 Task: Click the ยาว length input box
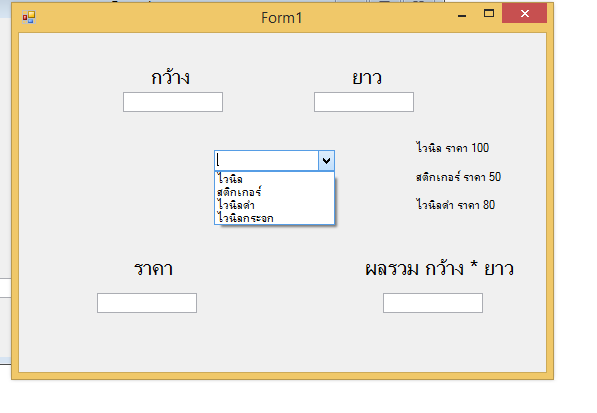coord(364,102)
